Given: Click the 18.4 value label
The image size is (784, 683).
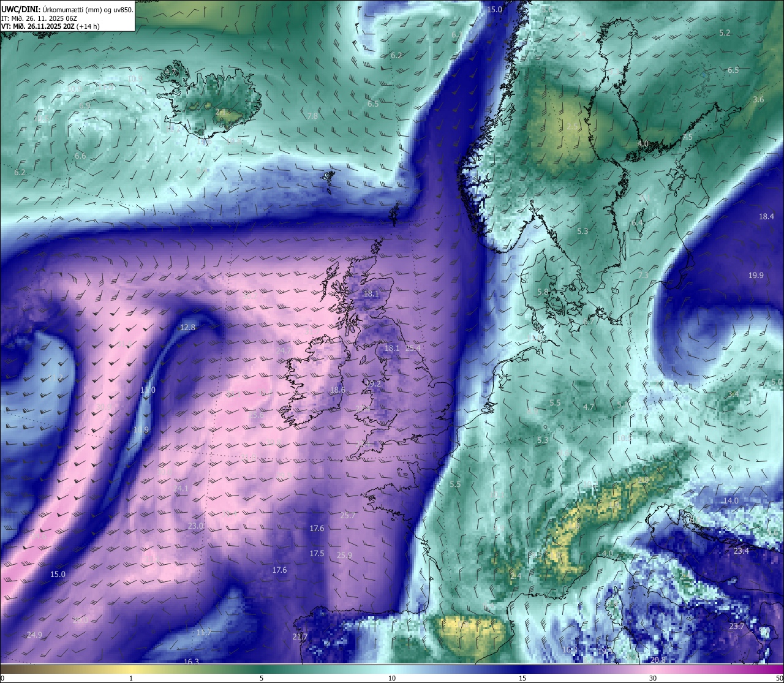Looking at the screenshot, I should (766, 217).
